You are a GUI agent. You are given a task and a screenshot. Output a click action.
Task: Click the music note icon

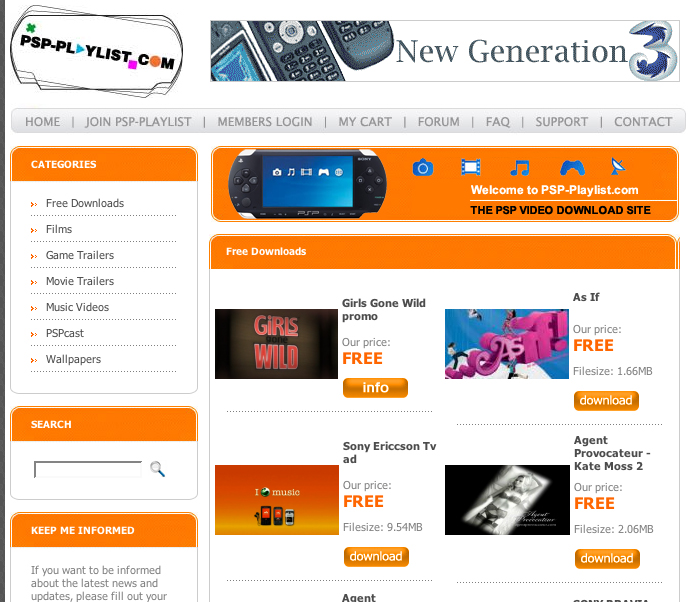click(x=520, y=167)
